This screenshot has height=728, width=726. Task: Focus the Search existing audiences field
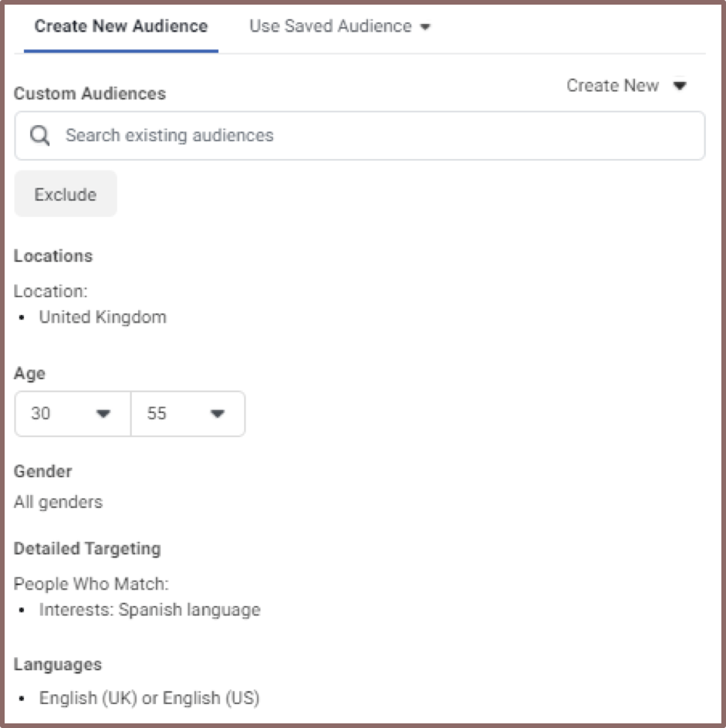coord(360,136)
